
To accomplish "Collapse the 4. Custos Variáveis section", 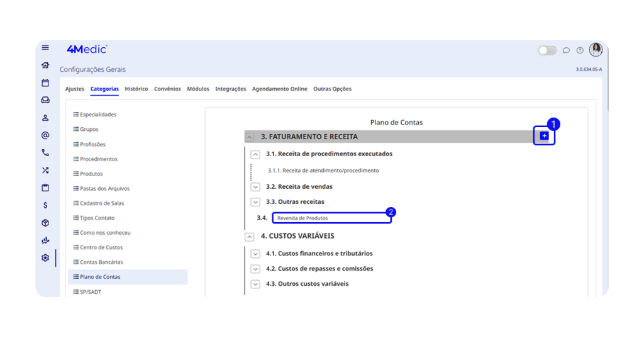I will [x=250, y=237].
